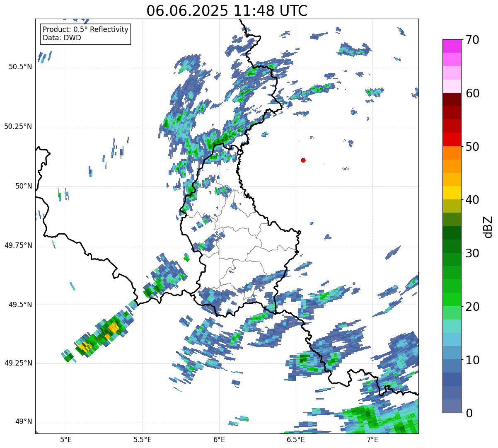This screenshot has height=448, width=498.
Task: Click the 6.5°E longitude label
Action: [296, 439]
